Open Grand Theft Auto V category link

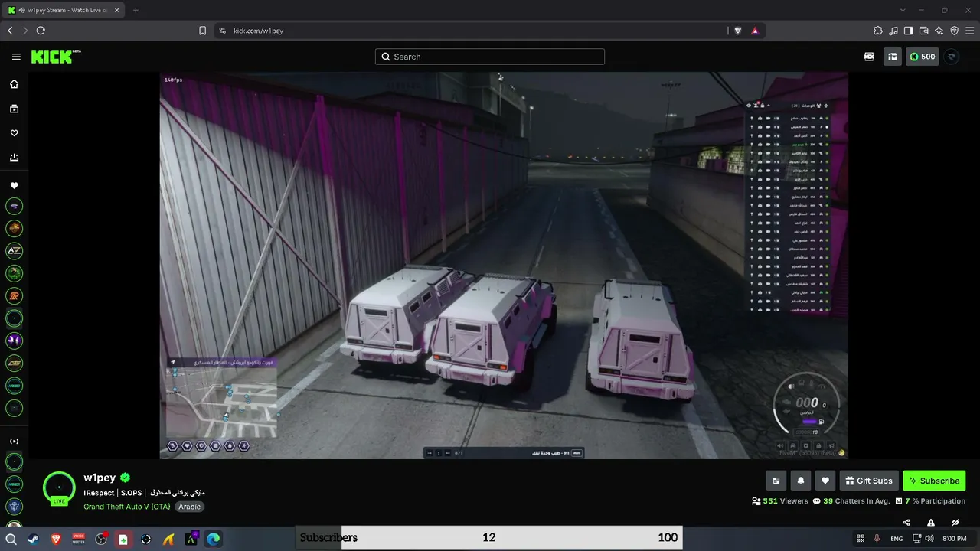(127, 507)
